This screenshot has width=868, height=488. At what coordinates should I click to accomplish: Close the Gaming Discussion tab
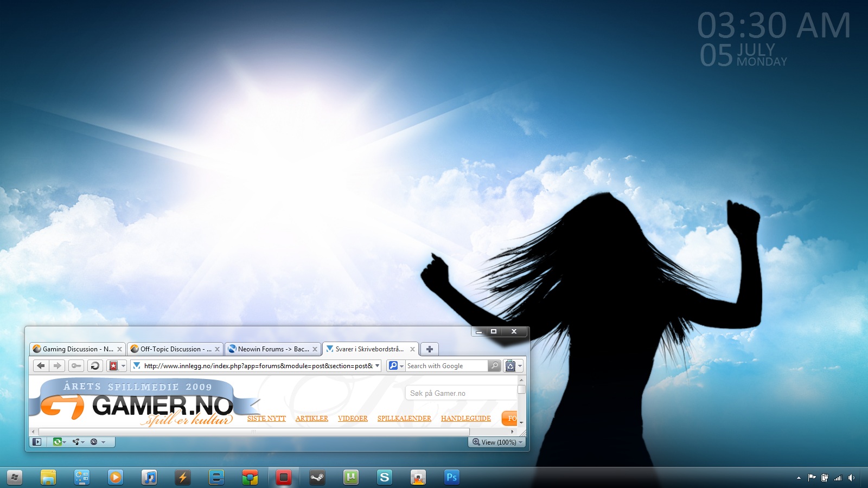point(119,349)
